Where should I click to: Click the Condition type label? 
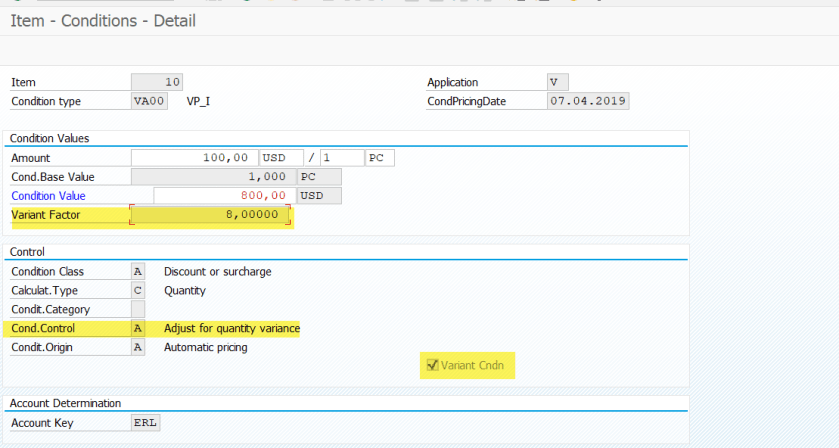[46, 101]
